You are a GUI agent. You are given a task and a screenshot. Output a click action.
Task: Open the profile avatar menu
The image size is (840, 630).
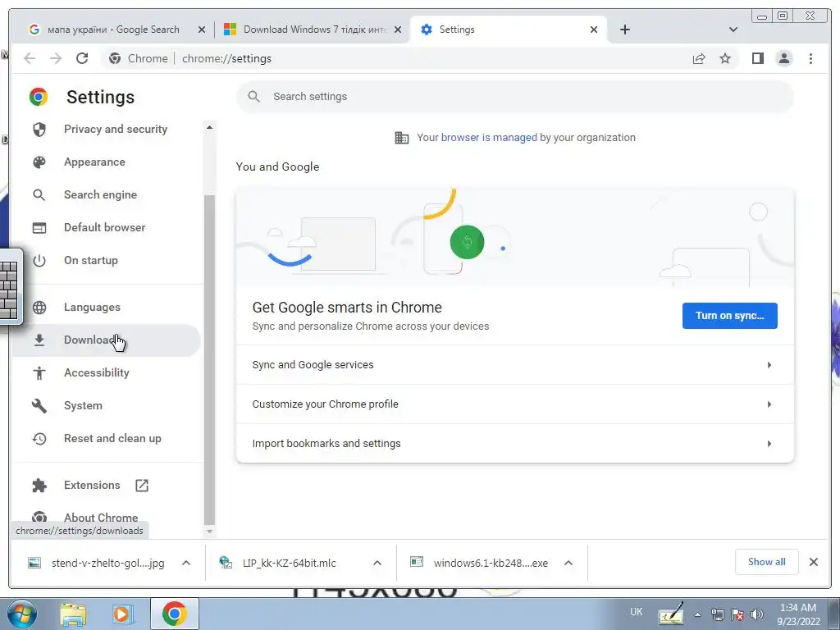point(784,58)
